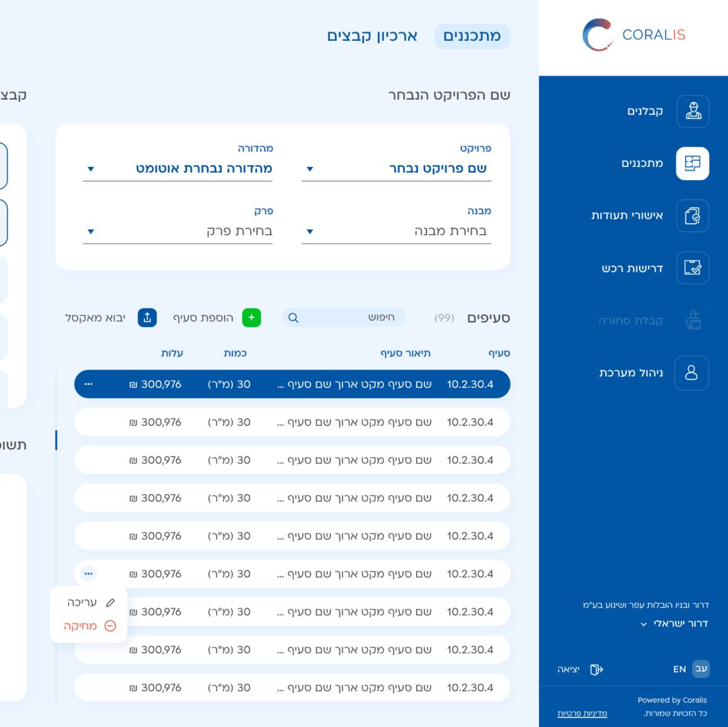Click the סעיף column header
Screen dimensions: 728x727
(499, 354)
